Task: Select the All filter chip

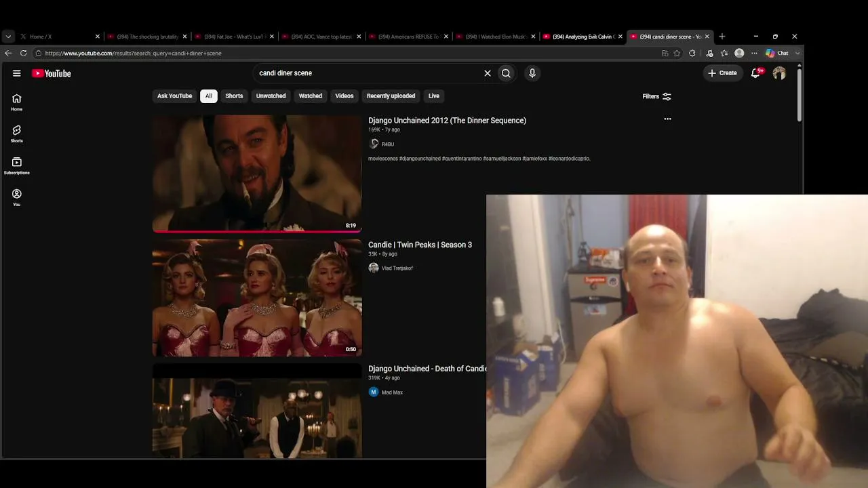Action: point(209,96)
